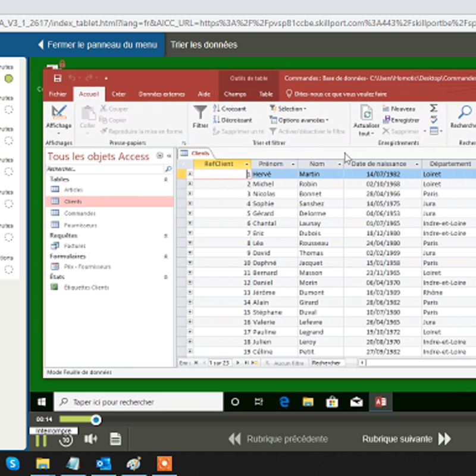Viewport: 476px width, 476px height.
Task: Click the record navigator Rechercher box
Action: pos(327,363)
